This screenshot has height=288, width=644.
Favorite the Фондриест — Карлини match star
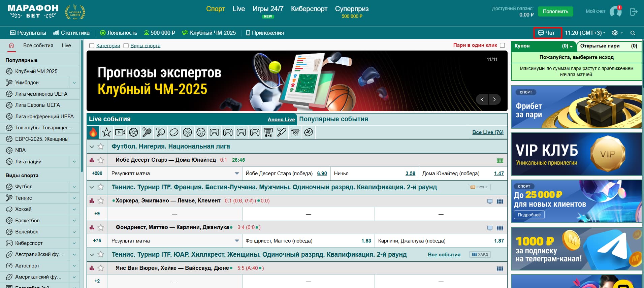tap(101, 227)
